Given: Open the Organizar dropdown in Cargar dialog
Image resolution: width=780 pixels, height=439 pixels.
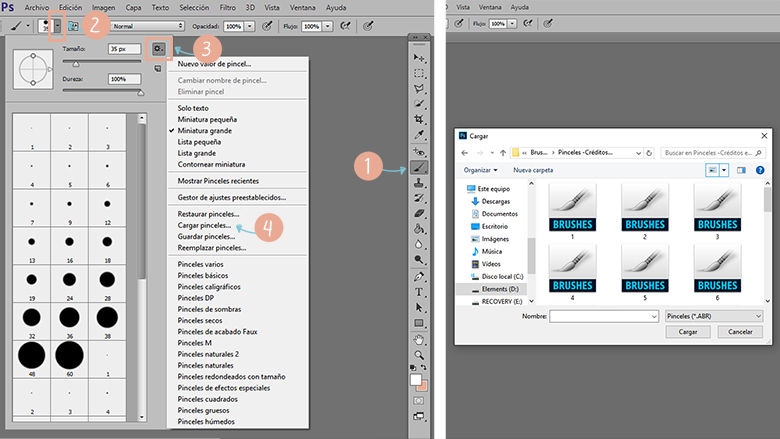Looking at the screenshot, I should tap(481, 170).
